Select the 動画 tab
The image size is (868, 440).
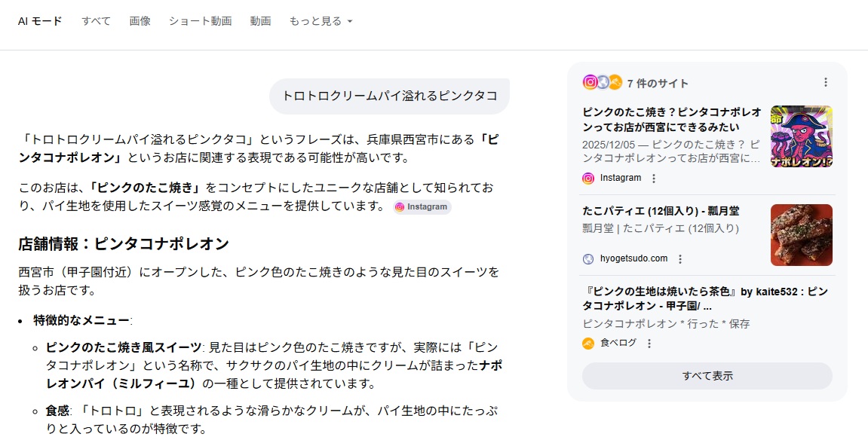[260, 21]
